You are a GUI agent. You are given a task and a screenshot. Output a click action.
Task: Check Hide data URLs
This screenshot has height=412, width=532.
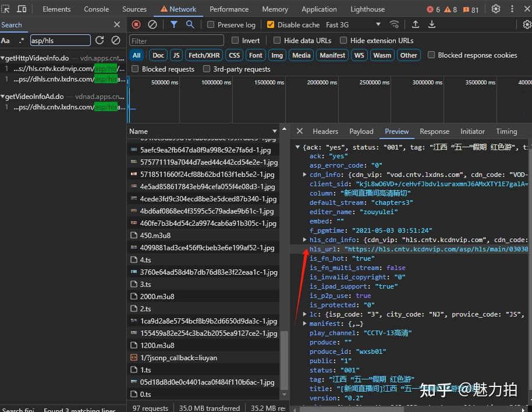(x=277, y=40)
